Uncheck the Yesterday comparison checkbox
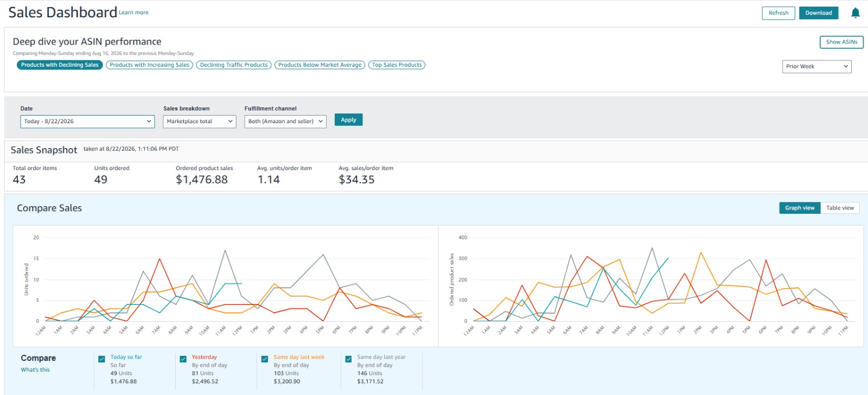 pyautogui.click(x=183, y=359)
